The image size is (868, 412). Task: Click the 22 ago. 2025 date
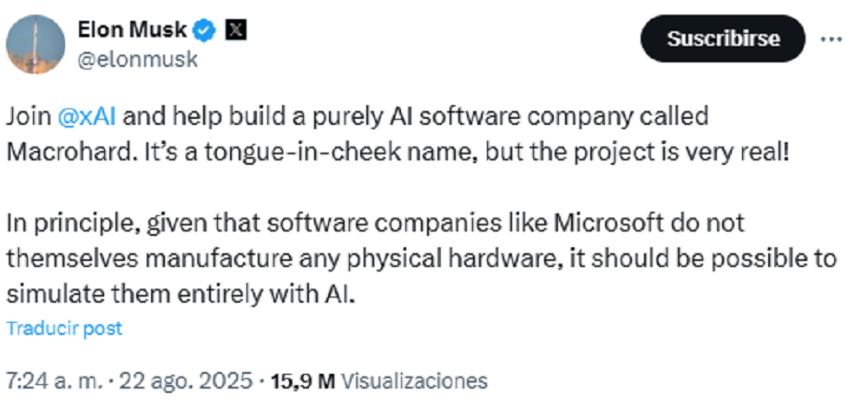[186, 381]
